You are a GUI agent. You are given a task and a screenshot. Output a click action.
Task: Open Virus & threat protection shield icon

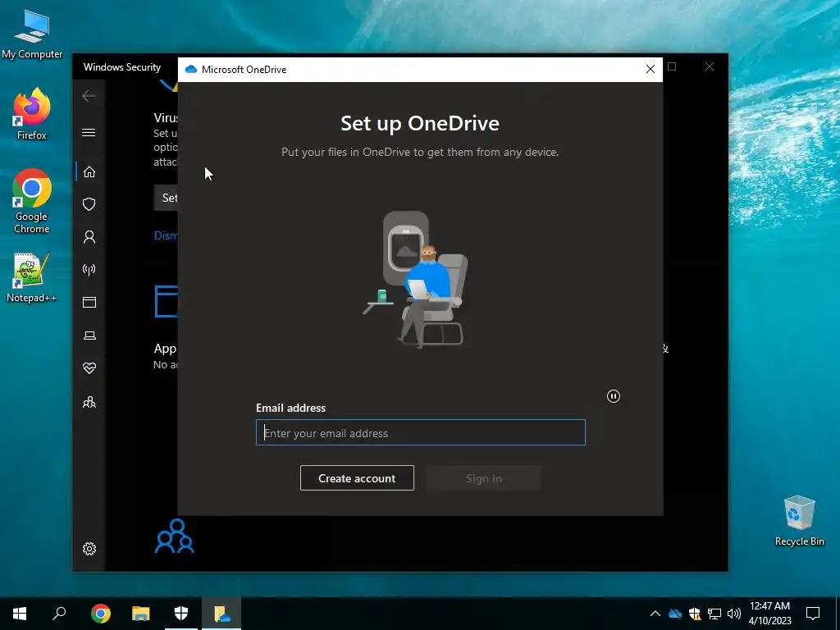click(89, 204)
